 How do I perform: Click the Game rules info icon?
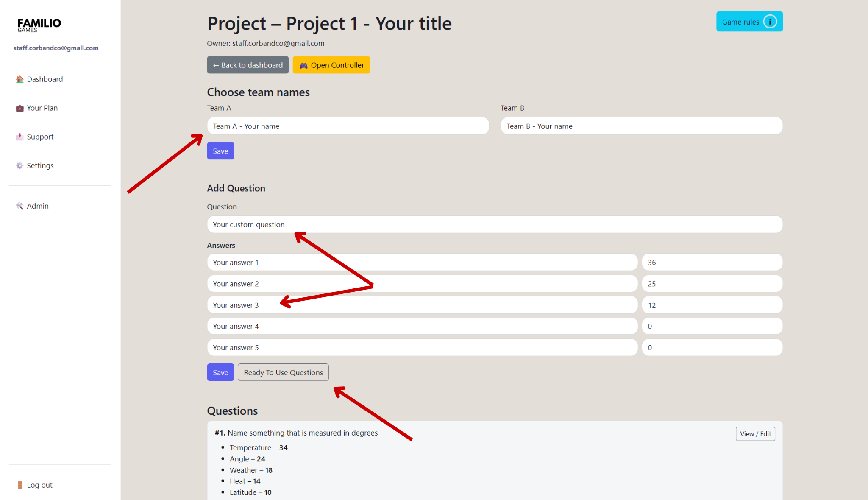tap(770, 22)
